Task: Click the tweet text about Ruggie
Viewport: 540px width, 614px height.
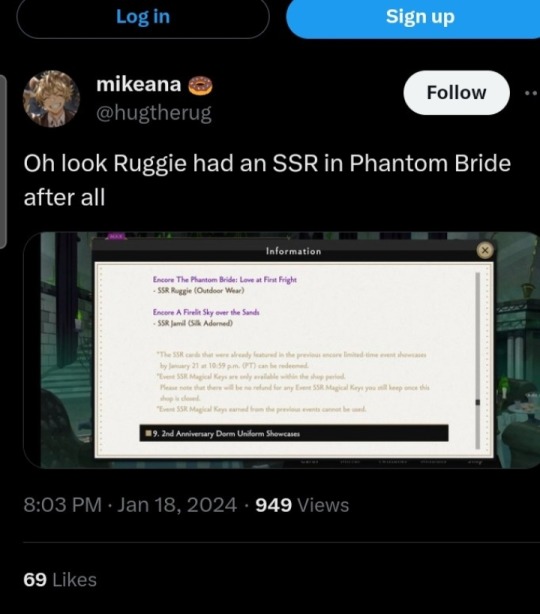Action: click(x=267, y=180)
